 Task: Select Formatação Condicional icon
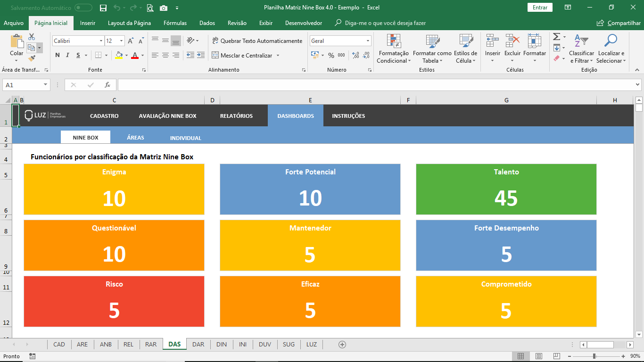394,41
